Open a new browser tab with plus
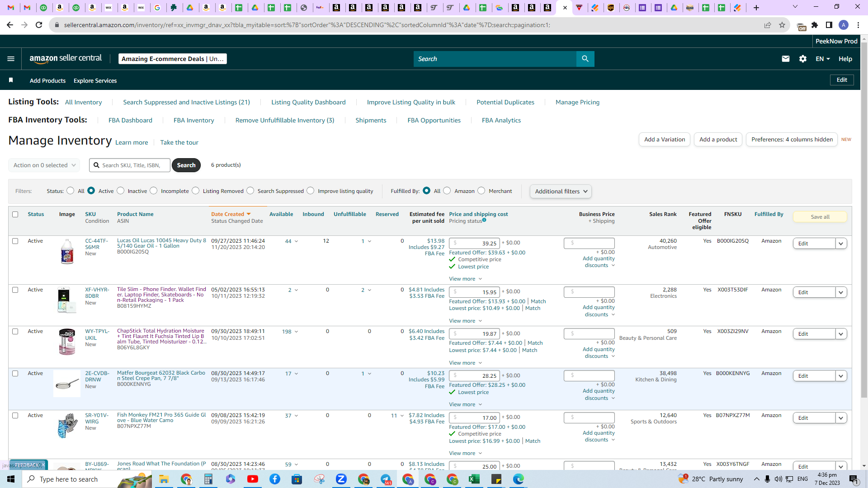 (756, 8)
